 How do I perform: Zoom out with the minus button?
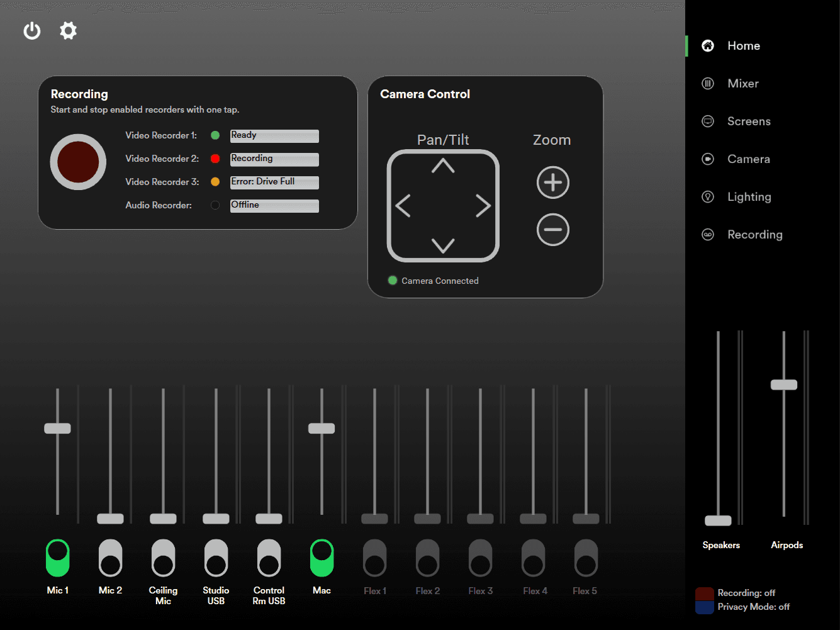(553, 230)
